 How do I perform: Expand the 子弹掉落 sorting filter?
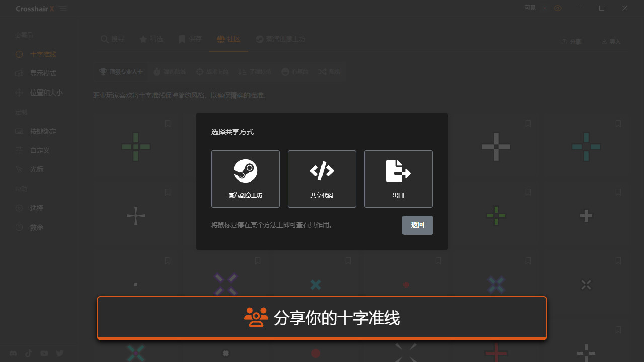tap(256, 72)
